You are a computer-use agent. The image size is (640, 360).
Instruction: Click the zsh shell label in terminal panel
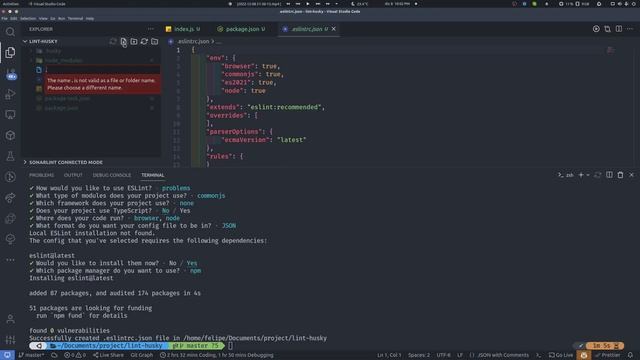tap(566, 175)
